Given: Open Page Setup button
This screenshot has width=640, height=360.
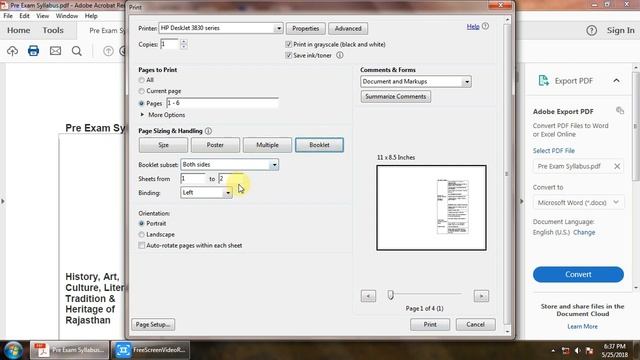Looking at the screenshot, I should (153, 324).
